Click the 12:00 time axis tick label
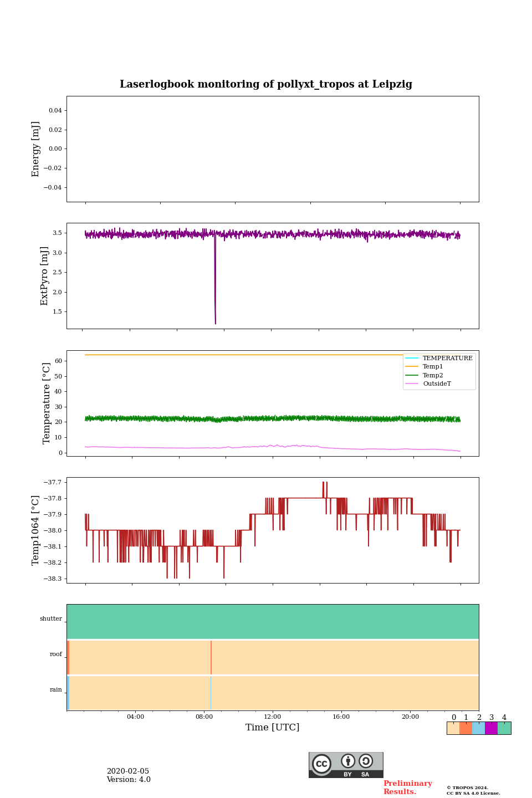The image size is (532, 798). (273, 717)
